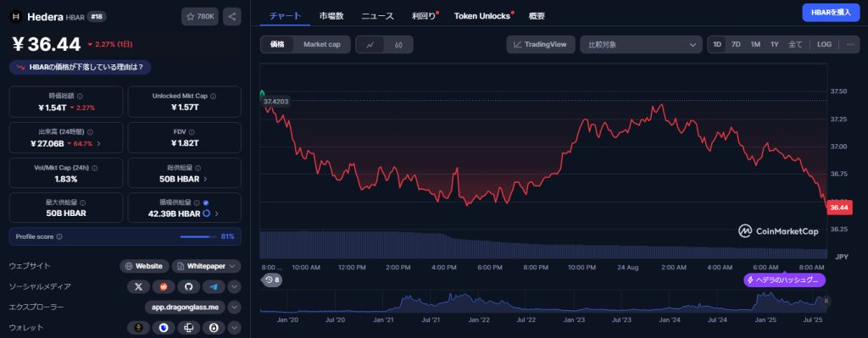Image resolution: width=868 pixels, height=338 pixels.
Task: Switch to the 利回り tab
Action: tap(424, 16)
